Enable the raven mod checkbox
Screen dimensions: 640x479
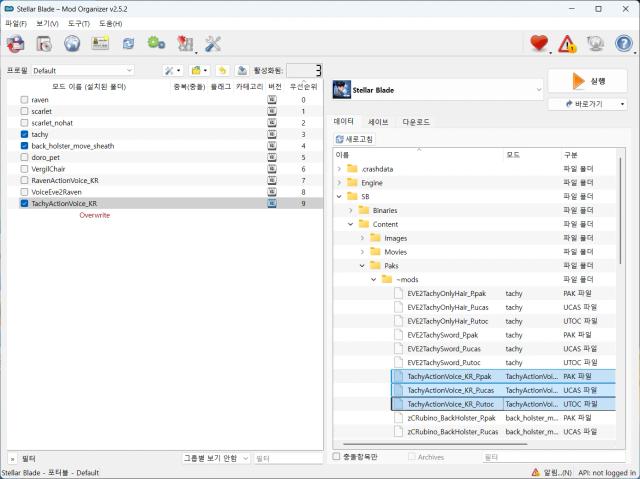tap(24, 100)
